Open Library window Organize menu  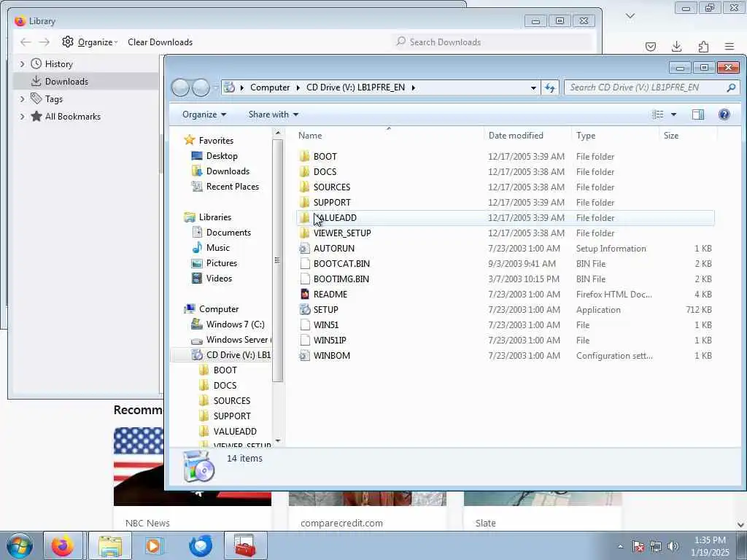[90, 42]
